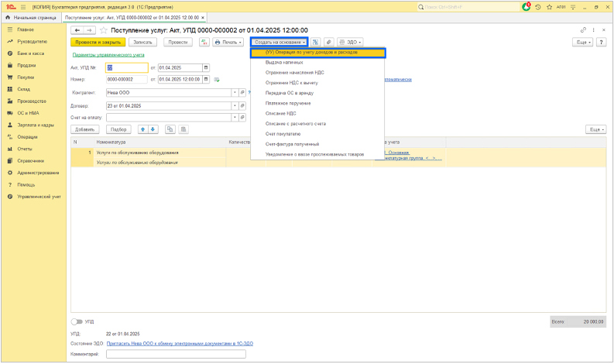Open the history icon in title bar

tap(540, 6)
